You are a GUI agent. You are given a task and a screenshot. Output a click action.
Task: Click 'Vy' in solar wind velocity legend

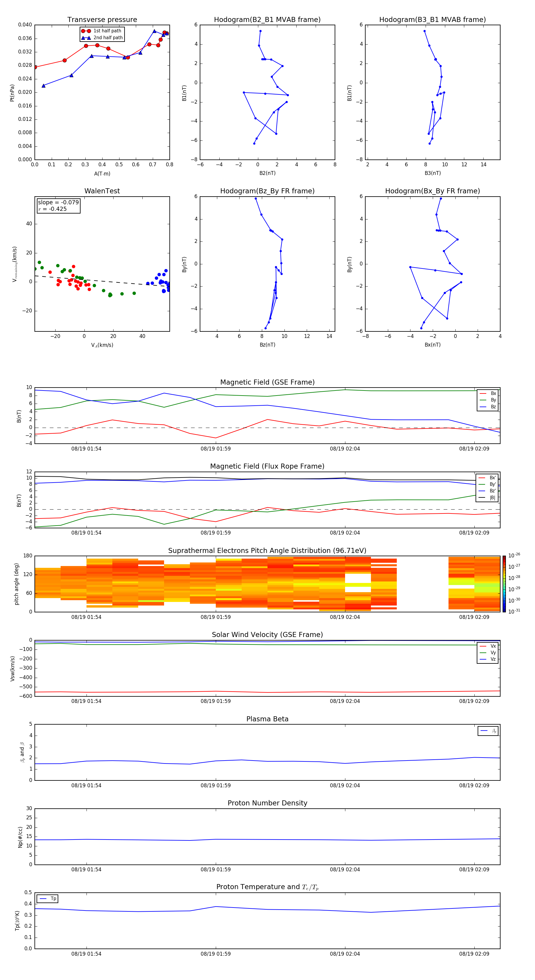[488, 653]
